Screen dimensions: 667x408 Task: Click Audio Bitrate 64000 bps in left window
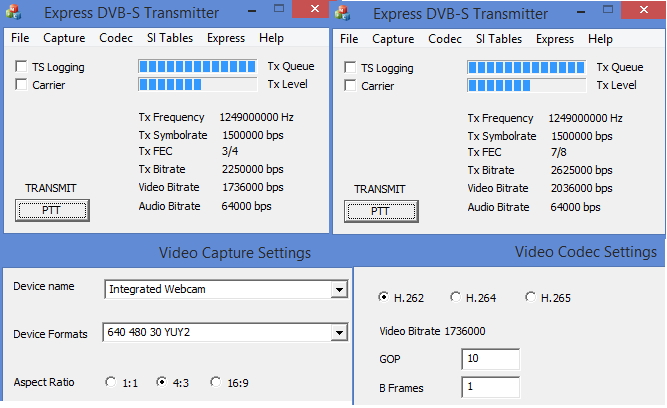(x=246, y=206)
